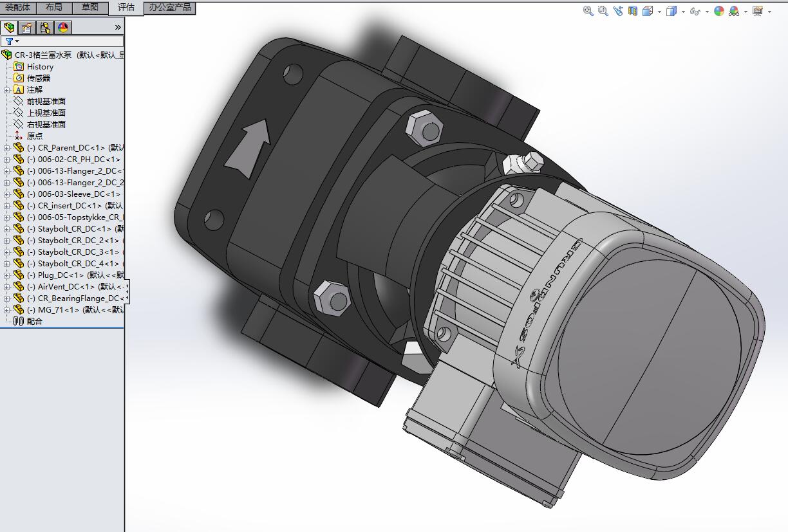Select the 上视基准面 tree item
The width and height of the screenshot is (788, 532).
pyautogui.click(x=46, y=113)
